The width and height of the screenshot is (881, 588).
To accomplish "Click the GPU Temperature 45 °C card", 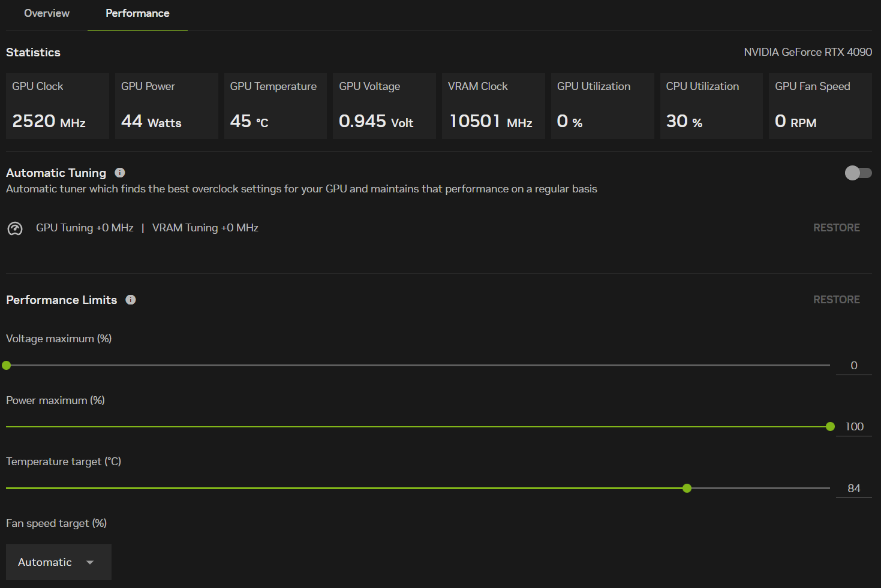I will 275,106.
